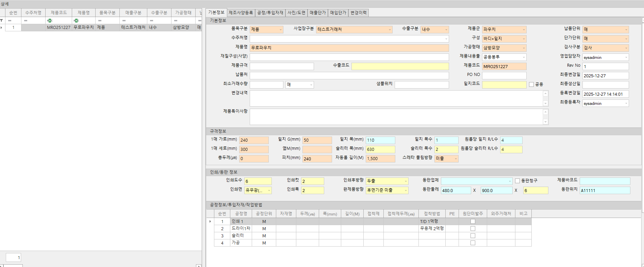Screen dimensions: 644x267
Task: Click the 자재명 column header
Action: point(286,214)
